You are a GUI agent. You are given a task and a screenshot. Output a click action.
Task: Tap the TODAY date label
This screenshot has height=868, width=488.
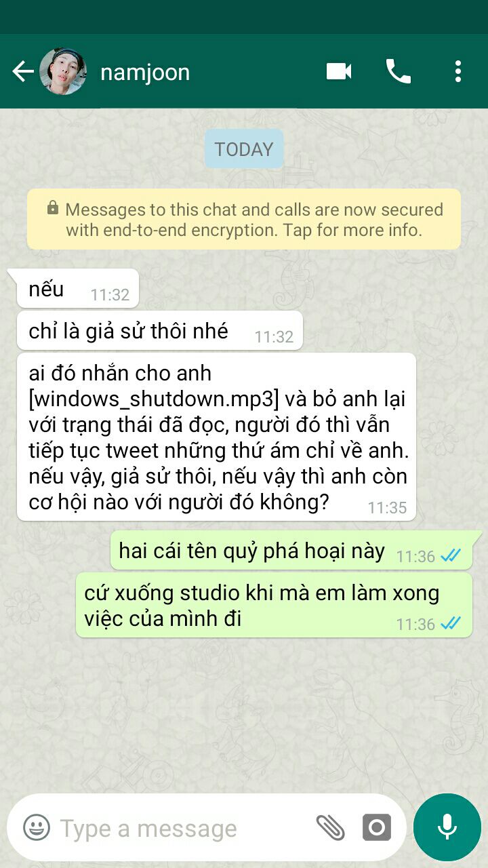click(244, 149)
